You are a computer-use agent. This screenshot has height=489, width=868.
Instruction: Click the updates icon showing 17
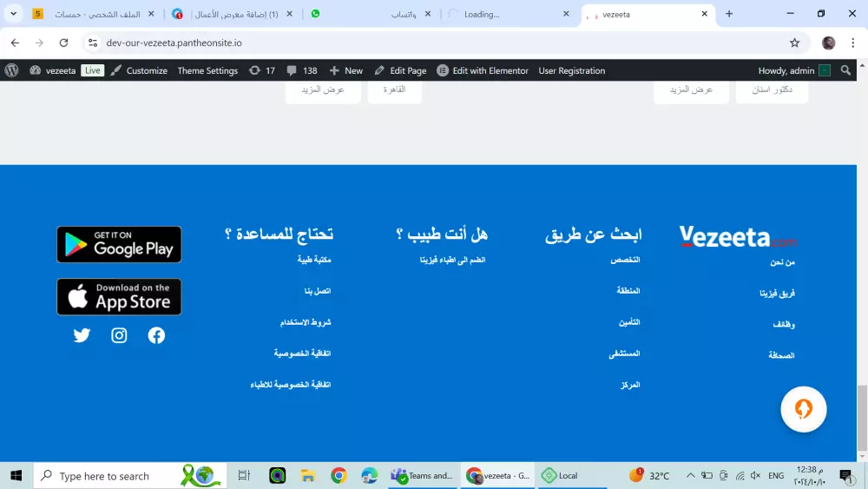point(262,70)
